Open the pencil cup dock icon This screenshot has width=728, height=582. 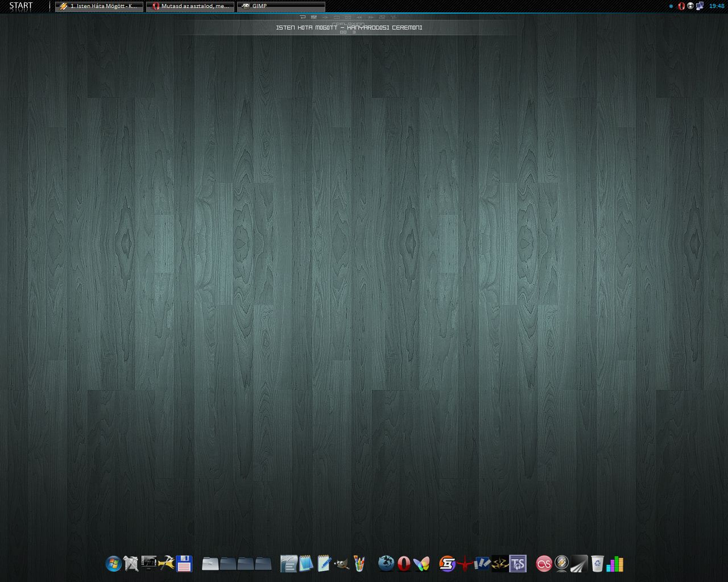point(359,563)
